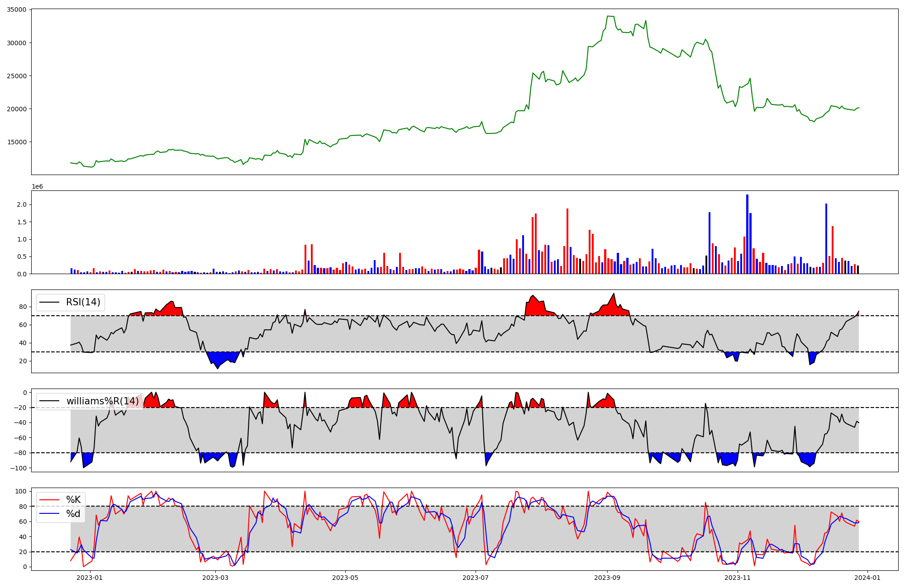Click the 2.0 volume axis tick label
The image size is (905, 588).
[21, 204]
